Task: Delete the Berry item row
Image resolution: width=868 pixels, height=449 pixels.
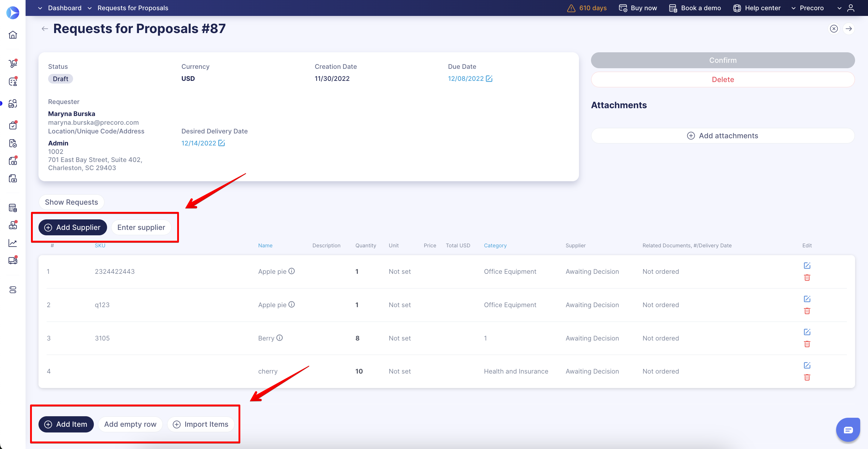Action: [807, 344]
